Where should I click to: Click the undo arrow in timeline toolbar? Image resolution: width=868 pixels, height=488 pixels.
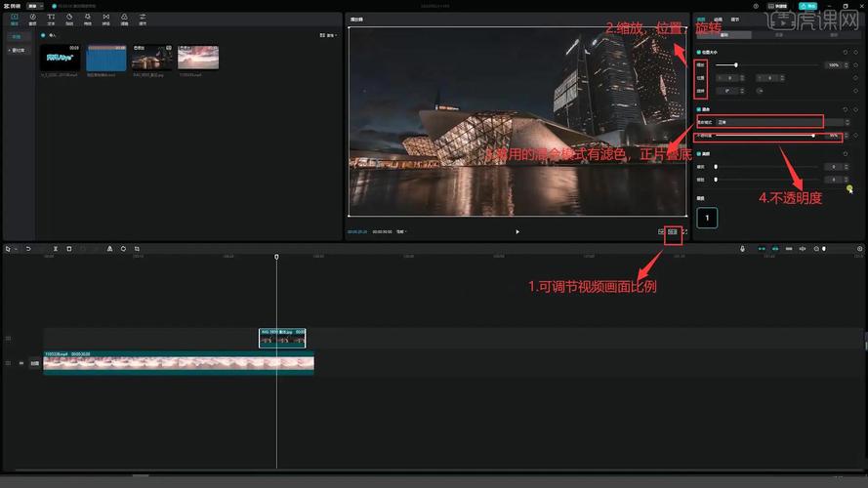[x=28, y=249]
